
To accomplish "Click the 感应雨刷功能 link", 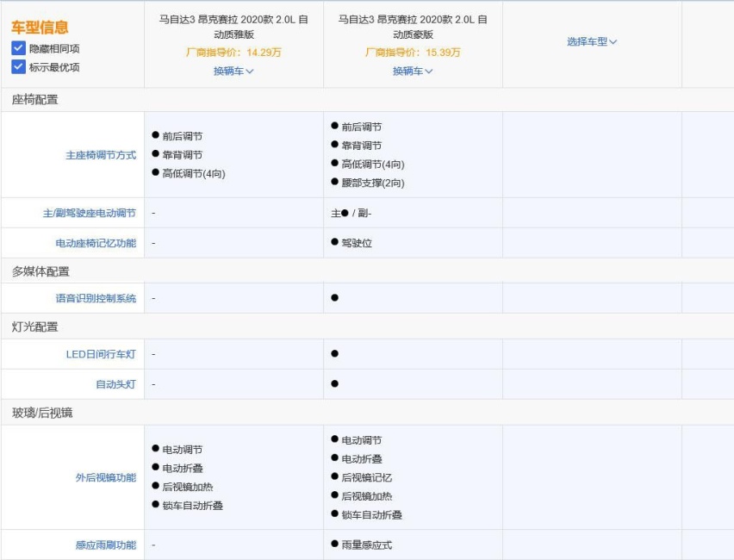I will (x=106, y=545).
